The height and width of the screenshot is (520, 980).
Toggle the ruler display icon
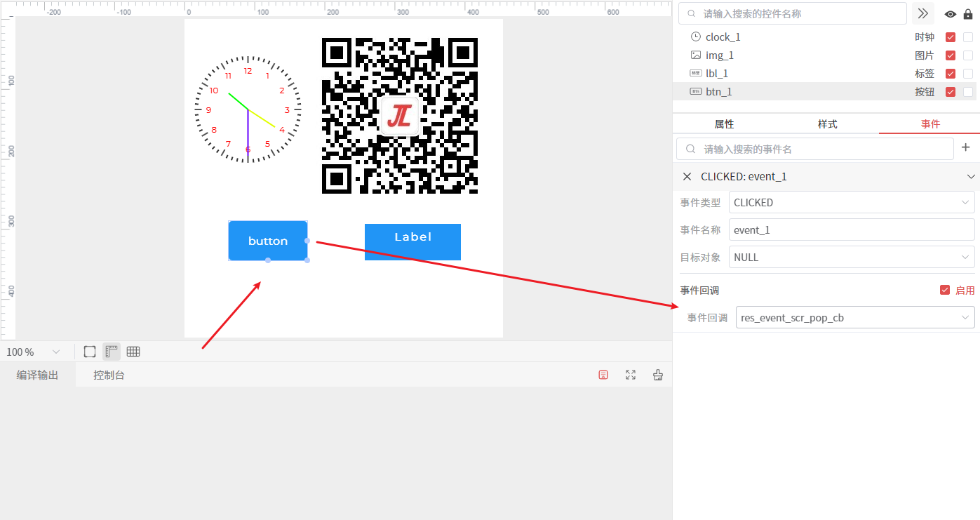(112, 352)
